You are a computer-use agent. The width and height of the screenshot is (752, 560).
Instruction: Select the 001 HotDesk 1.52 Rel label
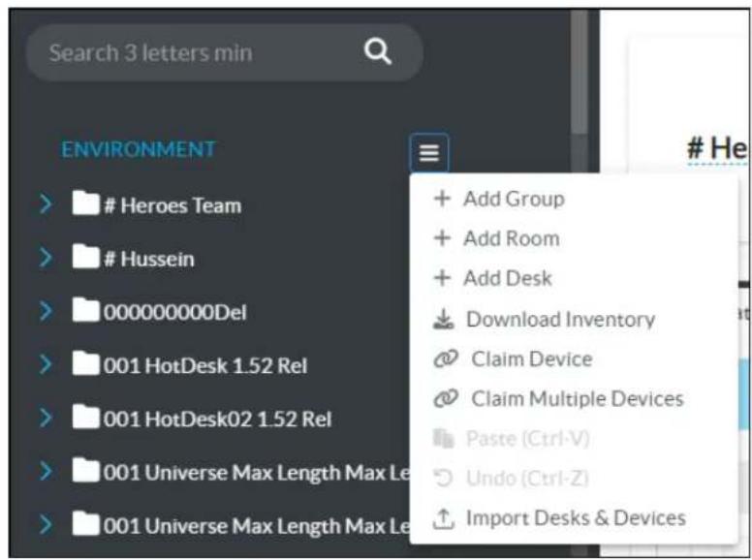(x=205, y=366)
